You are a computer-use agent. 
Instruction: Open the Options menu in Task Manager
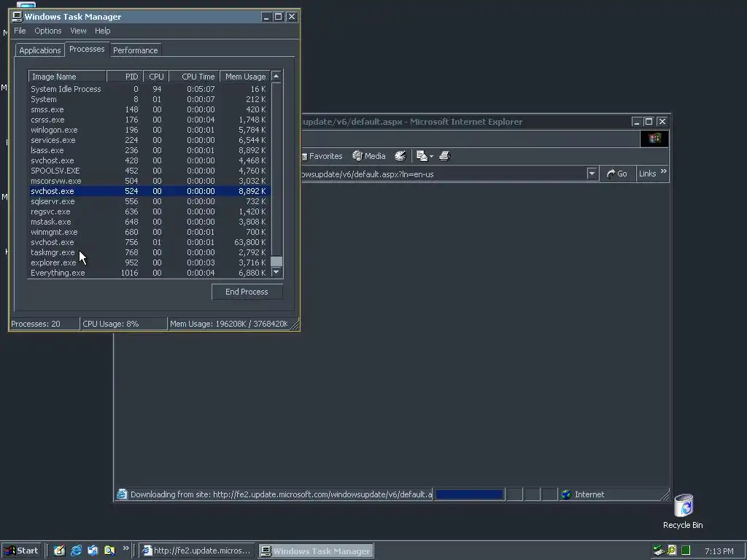click(x=47, y=31)
